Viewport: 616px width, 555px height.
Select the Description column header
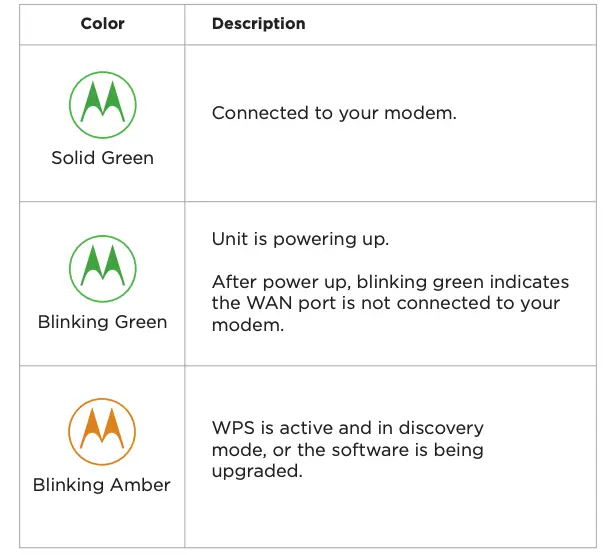[x=259, y=23]
